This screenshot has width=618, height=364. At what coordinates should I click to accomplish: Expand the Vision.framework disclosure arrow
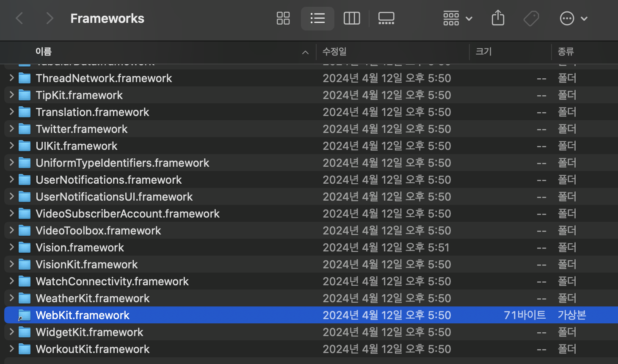[11, 247]
